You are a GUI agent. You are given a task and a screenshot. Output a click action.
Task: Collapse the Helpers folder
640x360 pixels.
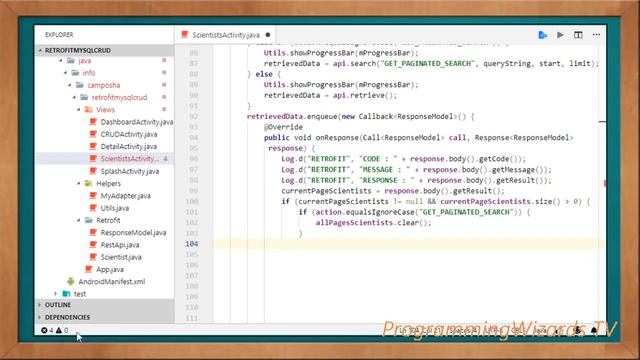click(x=79, y=183)
